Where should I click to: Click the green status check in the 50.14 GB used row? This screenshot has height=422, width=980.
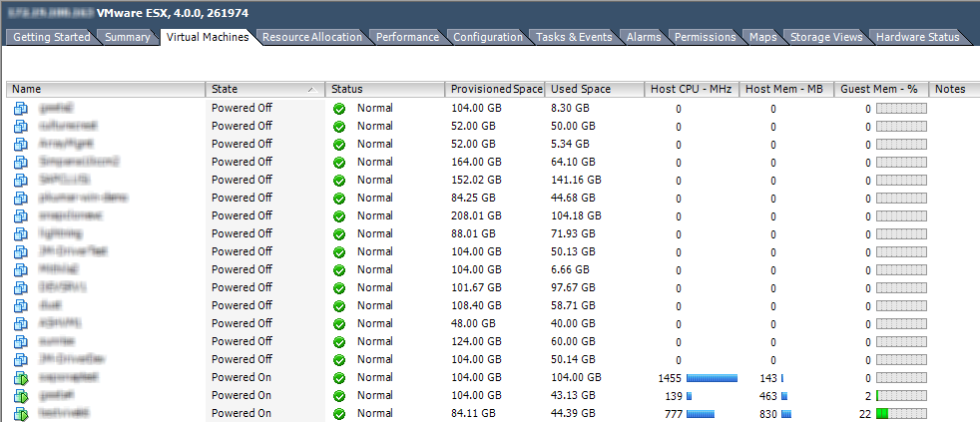point(339,360)
